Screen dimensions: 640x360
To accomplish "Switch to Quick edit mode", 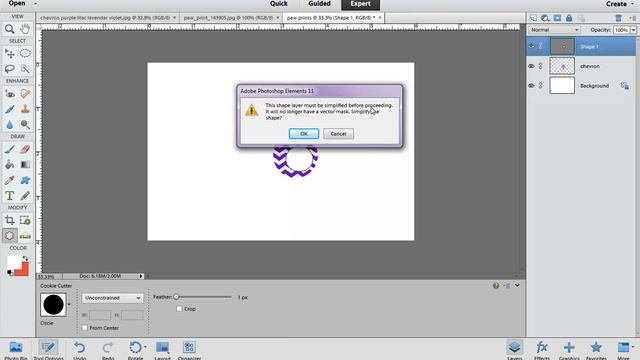I will 279,4.
